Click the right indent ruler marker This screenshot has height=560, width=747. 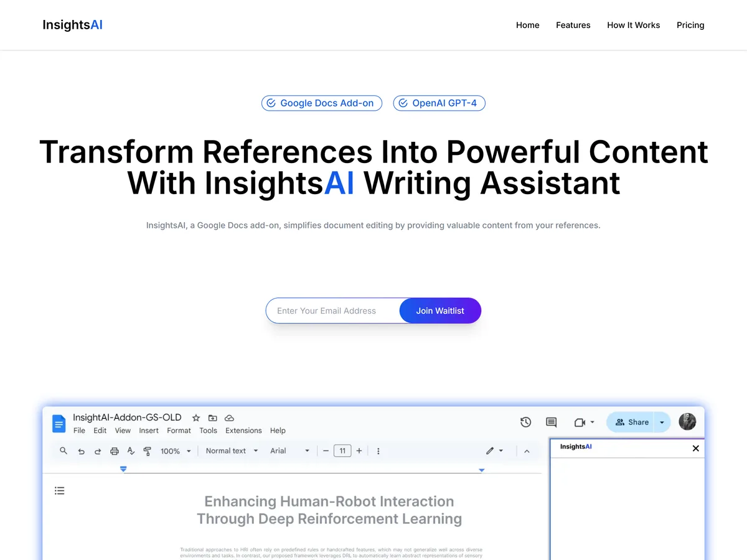(481, 470)
